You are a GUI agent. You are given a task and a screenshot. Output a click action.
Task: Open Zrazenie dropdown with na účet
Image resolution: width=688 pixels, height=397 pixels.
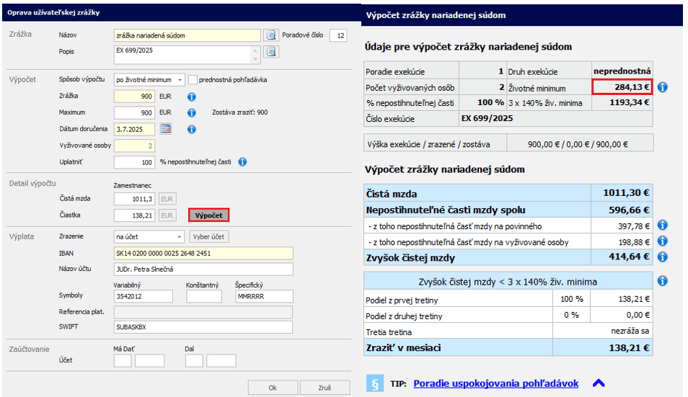(x=149, y=237)
